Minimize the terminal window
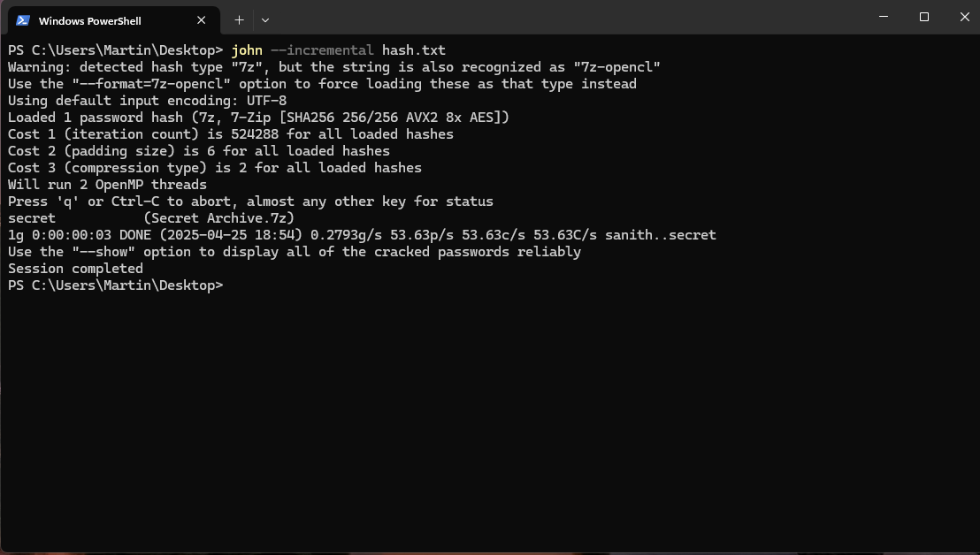980x555 pixels. pos(883,17)
